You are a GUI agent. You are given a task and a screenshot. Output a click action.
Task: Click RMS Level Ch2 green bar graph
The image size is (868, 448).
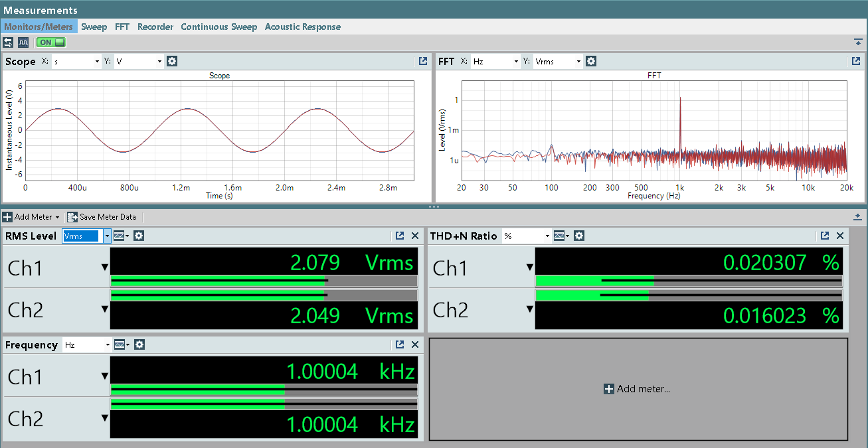(264, 295)
